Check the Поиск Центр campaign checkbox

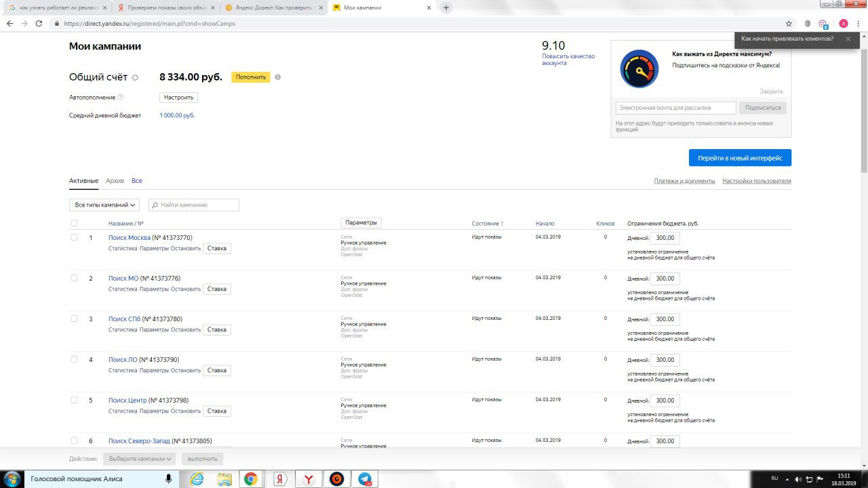(x=74, y=400)
